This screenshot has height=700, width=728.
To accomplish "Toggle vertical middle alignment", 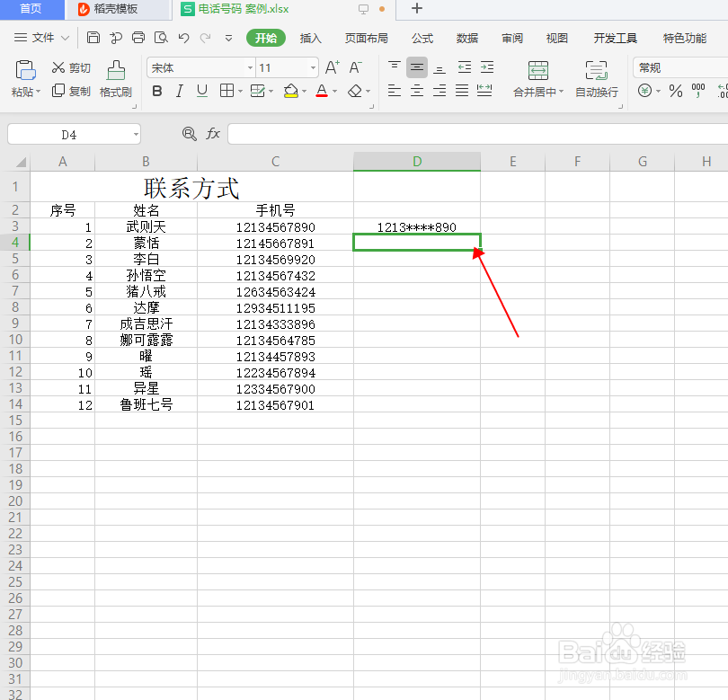I will [417, 67].
